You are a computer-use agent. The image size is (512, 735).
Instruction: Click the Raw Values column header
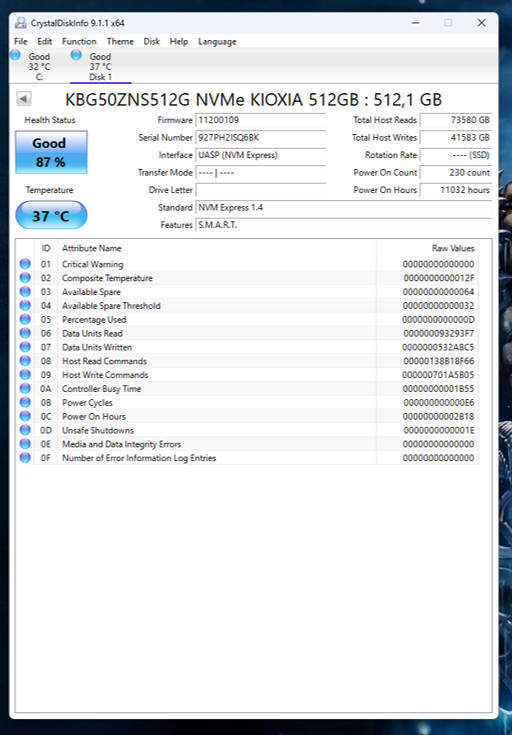click(427, 248)
